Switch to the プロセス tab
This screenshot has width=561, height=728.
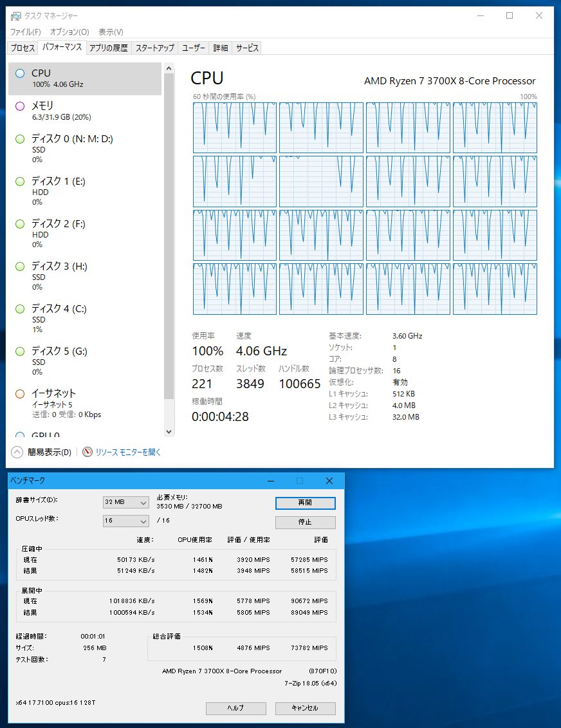click(22, 47)
